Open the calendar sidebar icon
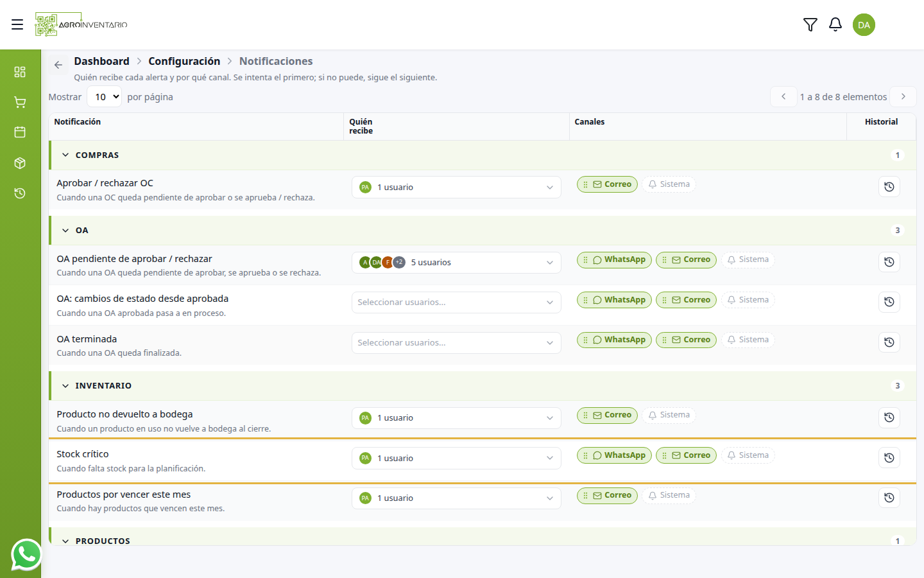 pos(20,132)
